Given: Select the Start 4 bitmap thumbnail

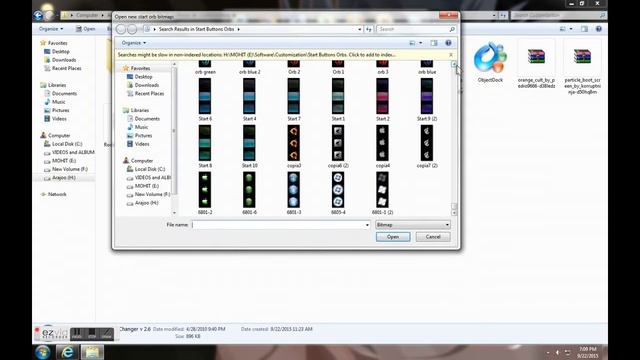Looking at the screenshot, I should pyautogui.click(x=249, y=96).
